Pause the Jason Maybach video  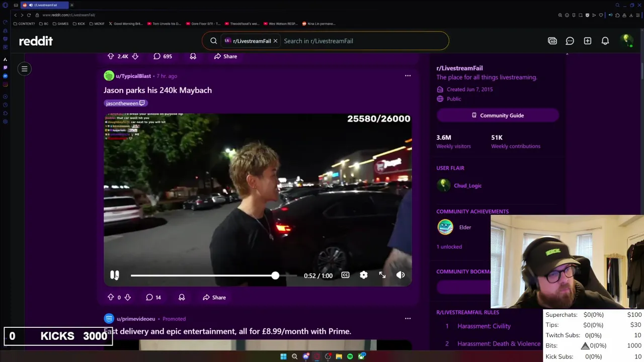pyautogui.click(x=114, y=275)
